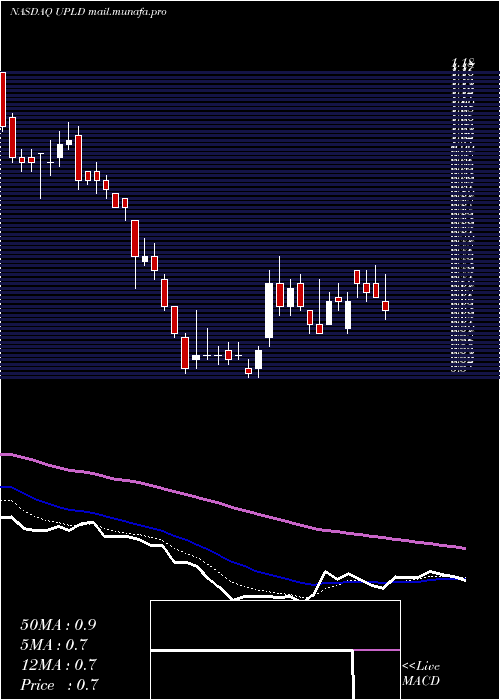Click the last red candle on the chart
The height and width of the screenshot is (700, 500).
point(386,306)
